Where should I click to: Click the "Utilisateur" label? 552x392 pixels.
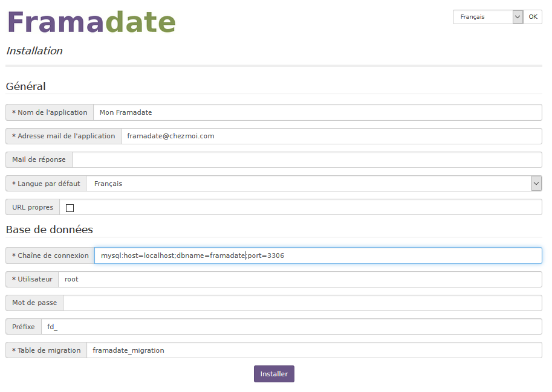(x=32, y=279)
